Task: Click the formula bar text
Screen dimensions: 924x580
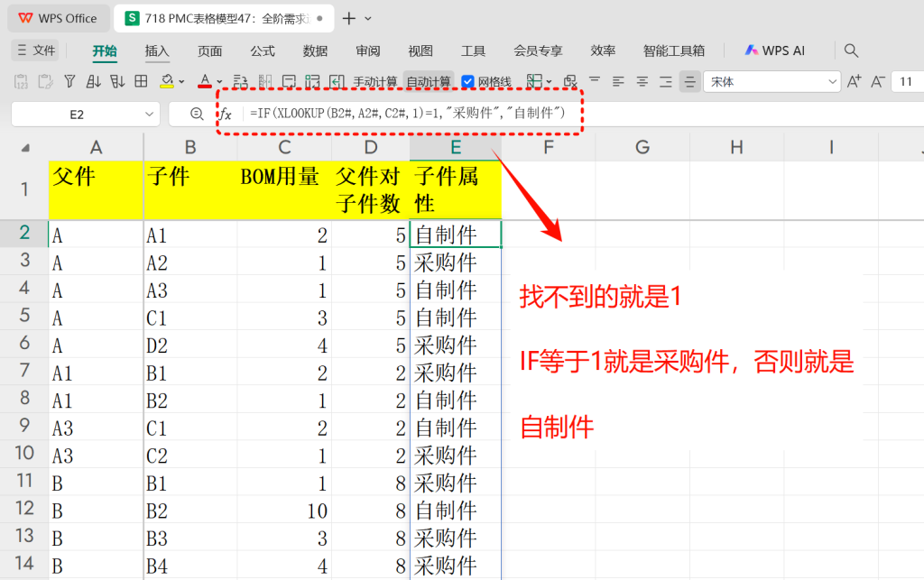Action: 407,113
